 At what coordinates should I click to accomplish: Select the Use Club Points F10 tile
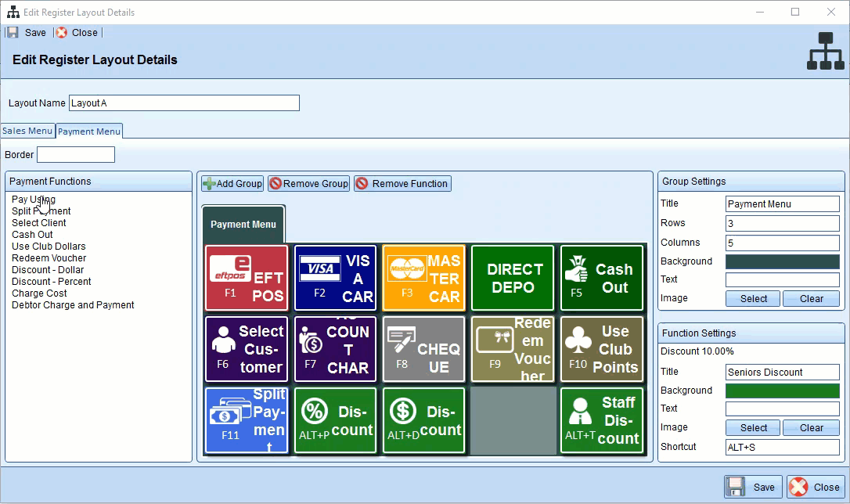[x=602, y=349]
